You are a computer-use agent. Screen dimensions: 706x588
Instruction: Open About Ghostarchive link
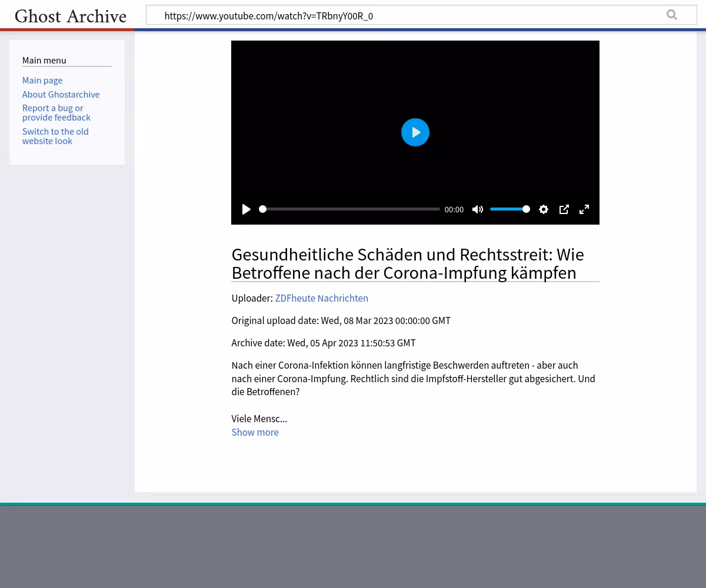pyautogui.click(x=61, y=94)
